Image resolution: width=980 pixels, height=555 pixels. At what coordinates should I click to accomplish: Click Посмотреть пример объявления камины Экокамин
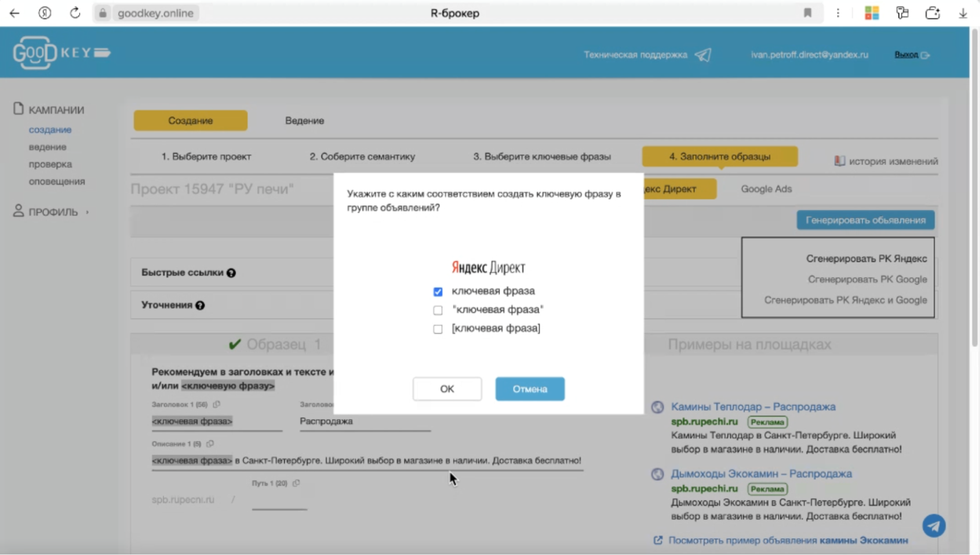coord(788,540)
